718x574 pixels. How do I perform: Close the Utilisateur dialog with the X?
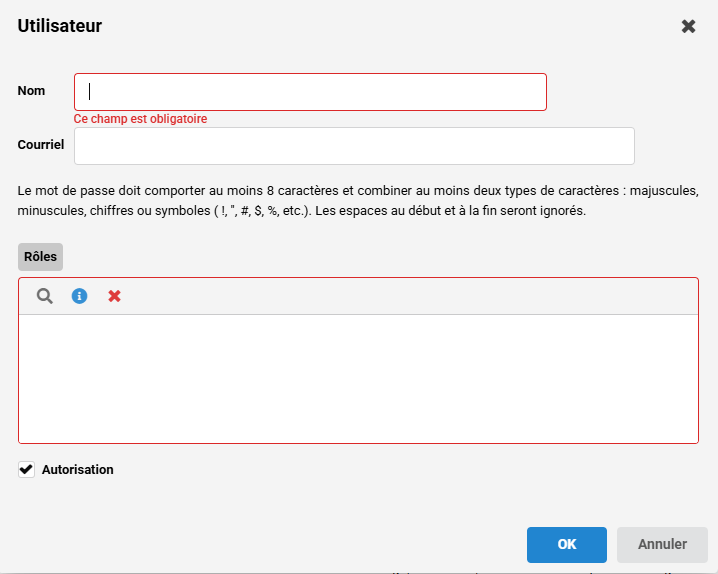(688, 26)
